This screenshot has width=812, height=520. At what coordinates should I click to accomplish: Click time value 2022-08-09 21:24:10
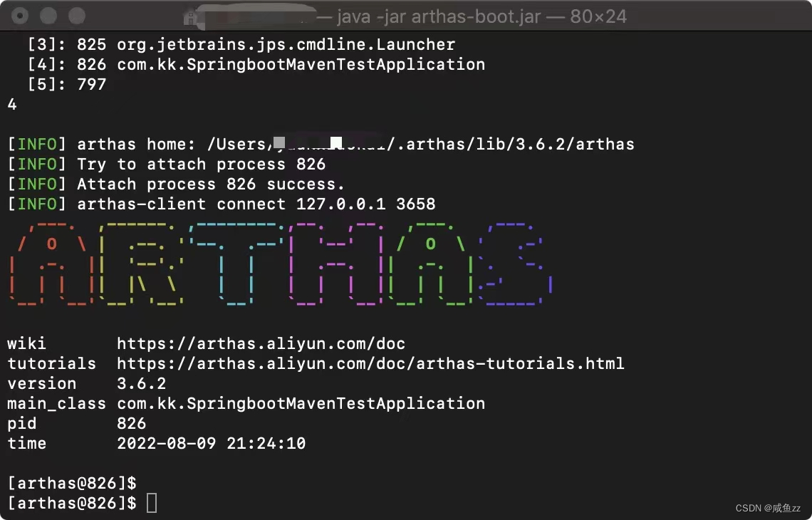coord(212,443)
